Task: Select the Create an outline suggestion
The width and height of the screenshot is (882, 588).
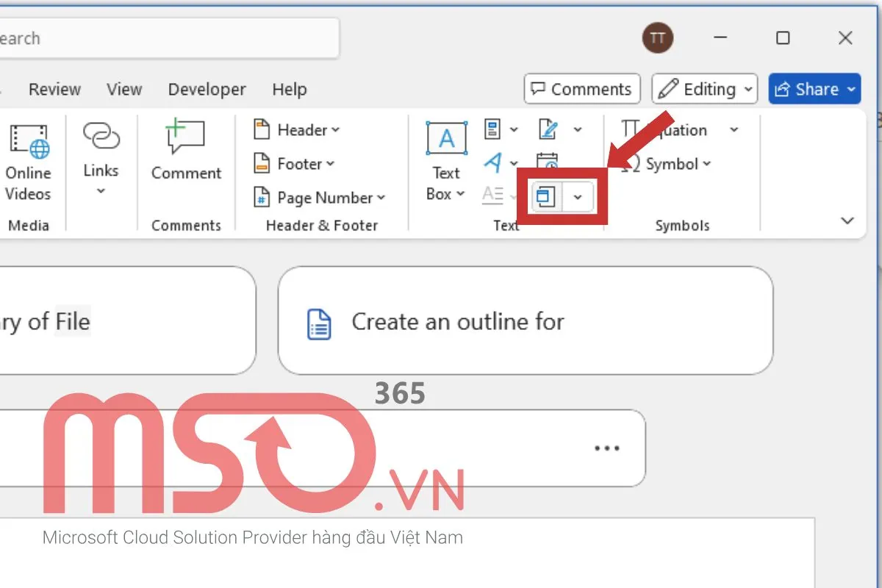Action: [525, 321]
